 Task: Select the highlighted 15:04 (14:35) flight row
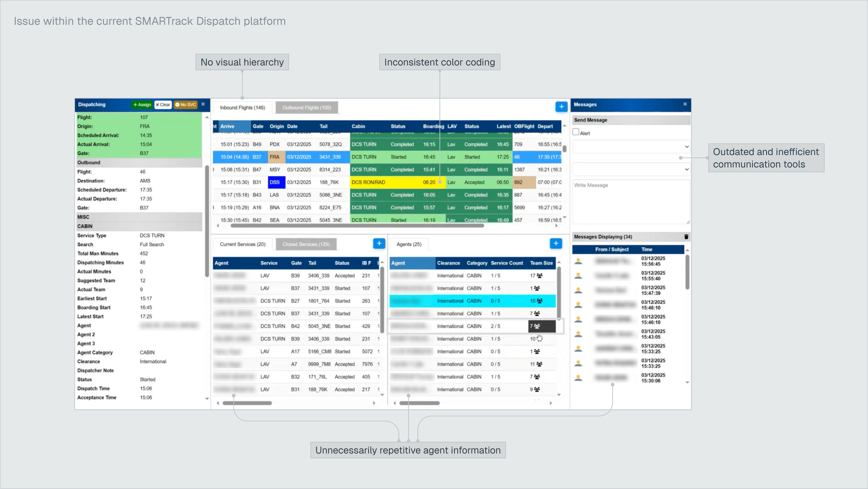click(387, 157)
